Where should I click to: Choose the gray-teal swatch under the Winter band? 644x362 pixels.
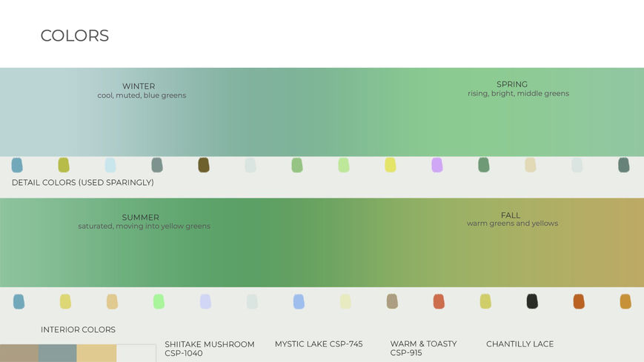pyautogui.click(x=157, y=165)
